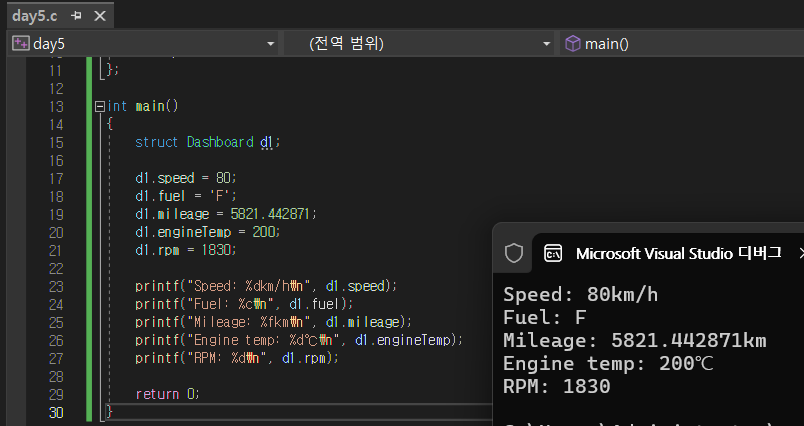Click the printf RPM line of code
This screenshot has width=804, height=426.
pyautogui.click(x=237, y=358)
